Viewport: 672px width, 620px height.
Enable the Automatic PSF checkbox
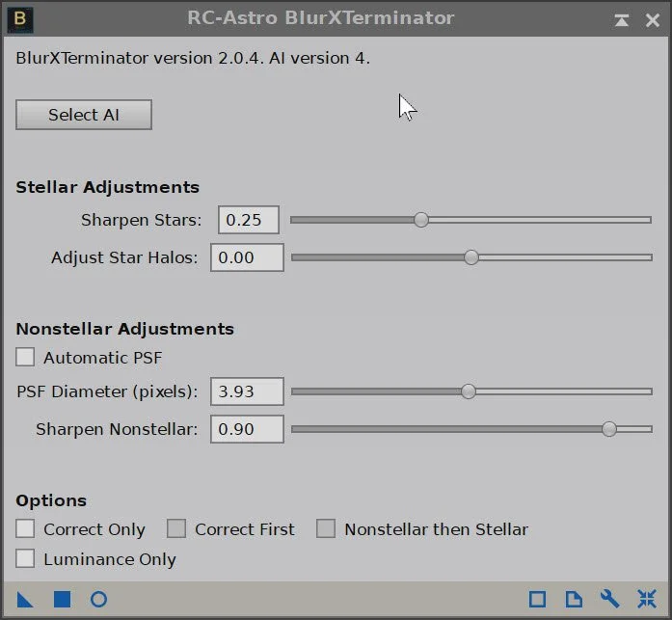(25, 357)
